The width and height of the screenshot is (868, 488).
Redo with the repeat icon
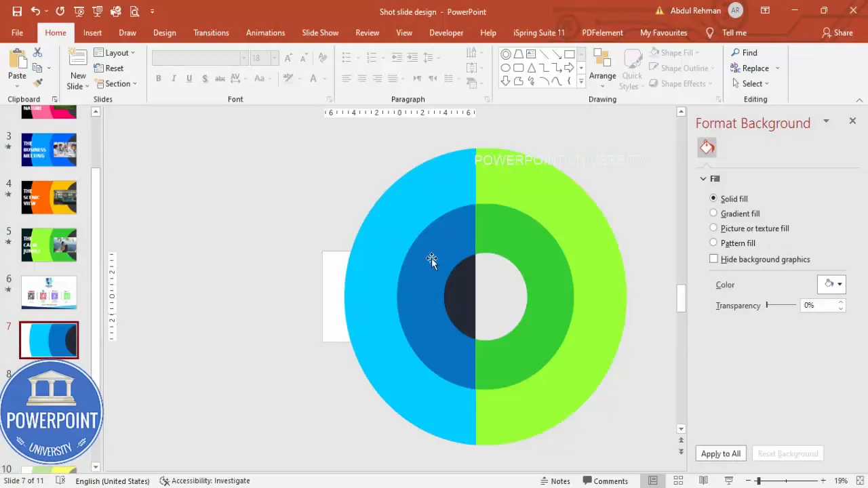click(x=60, y=12)
